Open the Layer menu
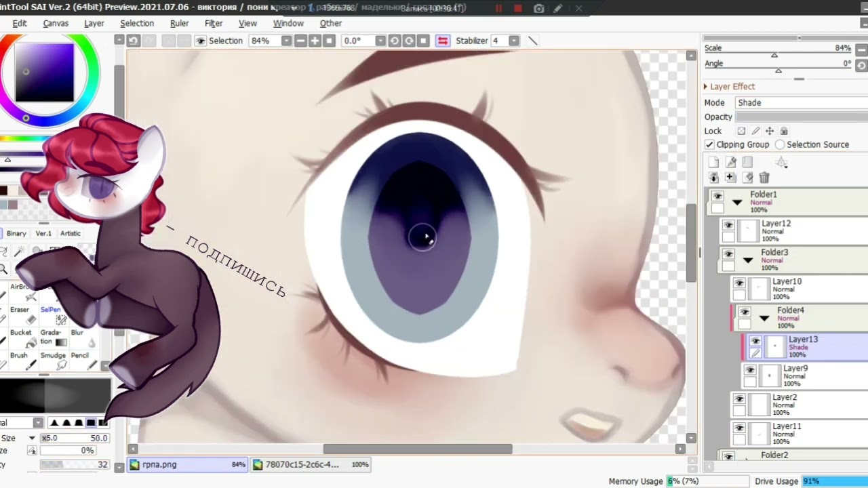The image size is (868, 488). [94, 23]
